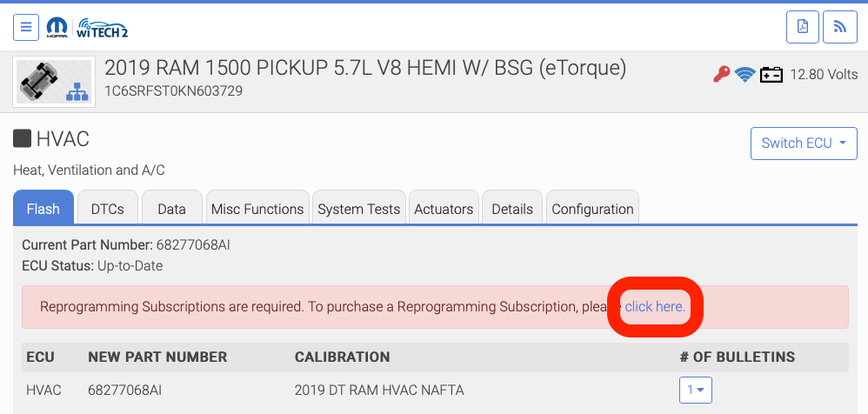Go to the Misc Functions tab
Image resolution: width=868 pixels, height=414 pixels.
pyautogui.click(x=257, y=209)
